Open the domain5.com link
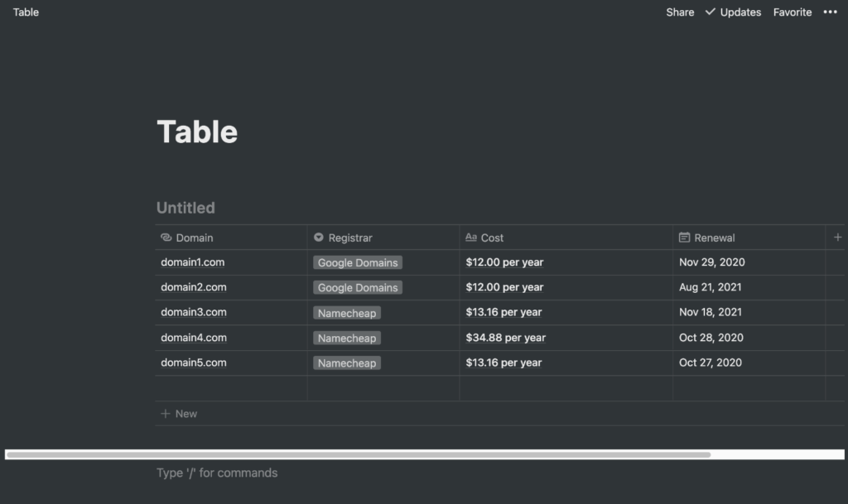This screenshot has height=504, width=848. tap(194, 362)
